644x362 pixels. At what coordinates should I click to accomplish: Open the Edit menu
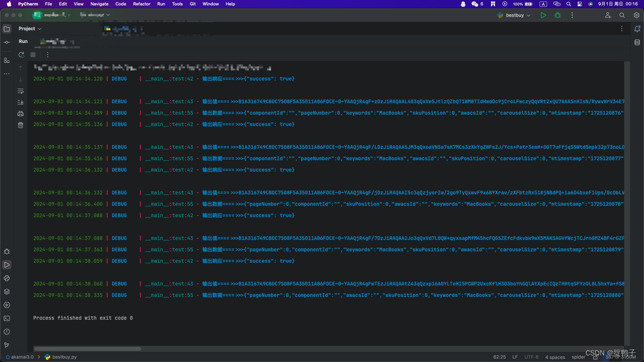point(63,4)
